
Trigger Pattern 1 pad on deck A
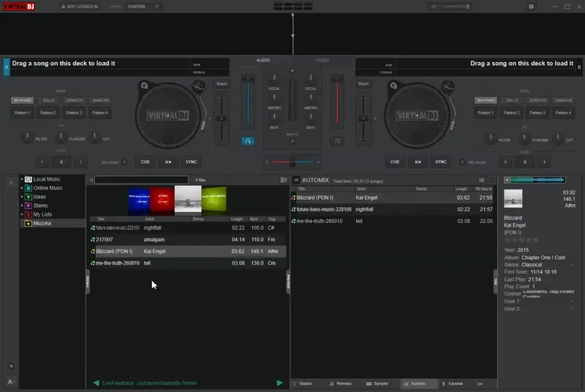22,113
